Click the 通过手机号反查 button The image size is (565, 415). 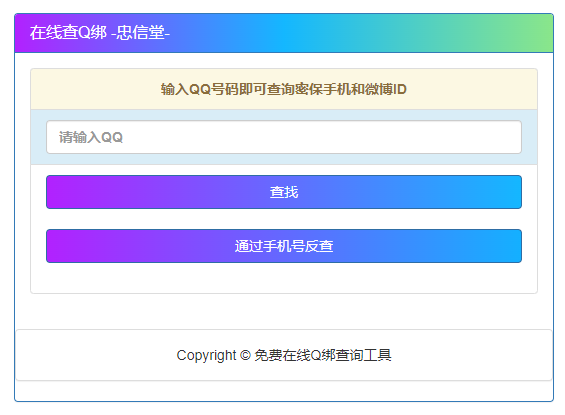[284, 246]
